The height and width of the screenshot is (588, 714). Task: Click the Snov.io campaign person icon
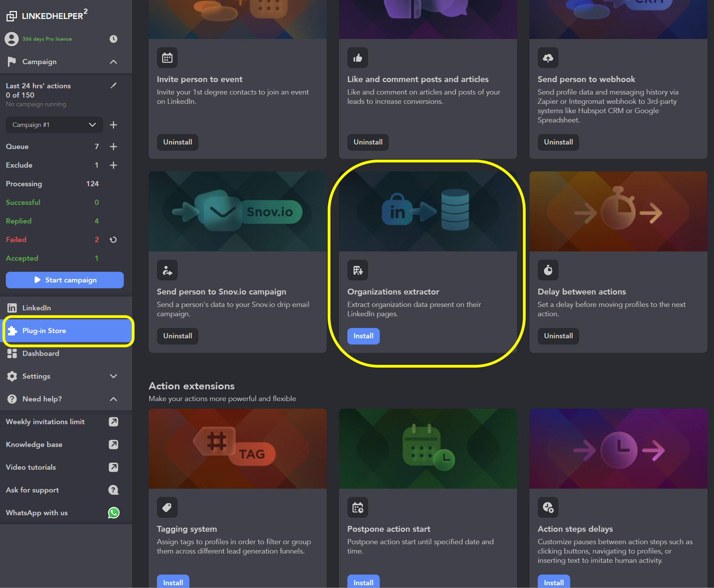click(x=167, y=270)
